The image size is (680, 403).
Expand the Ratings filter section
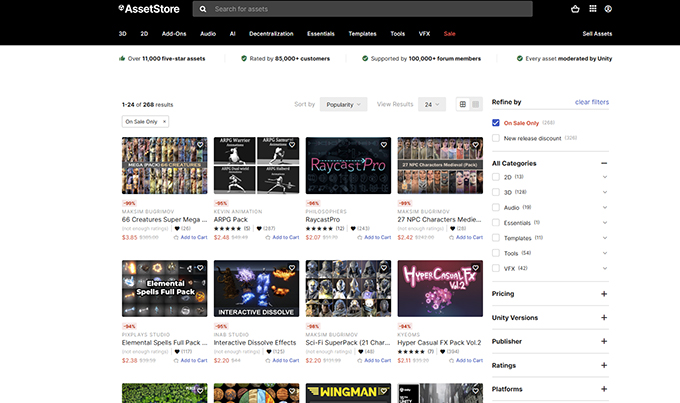pos(604,365)
